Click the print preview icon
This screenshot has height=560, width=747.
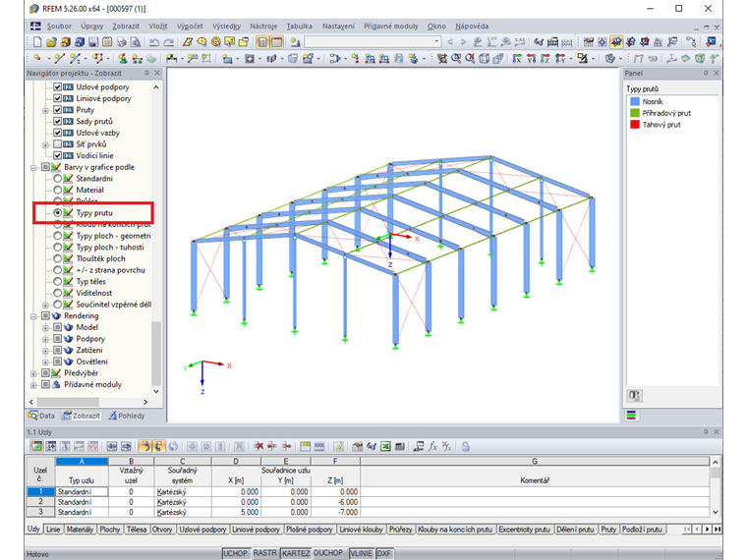[136, 42]
